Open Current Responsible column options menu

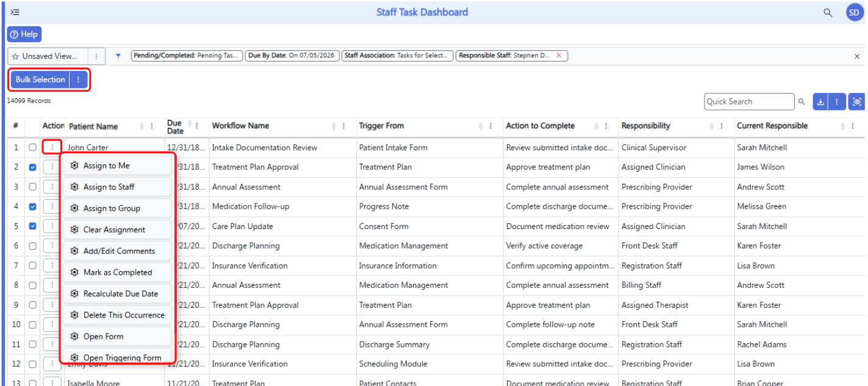click(853, 126)
